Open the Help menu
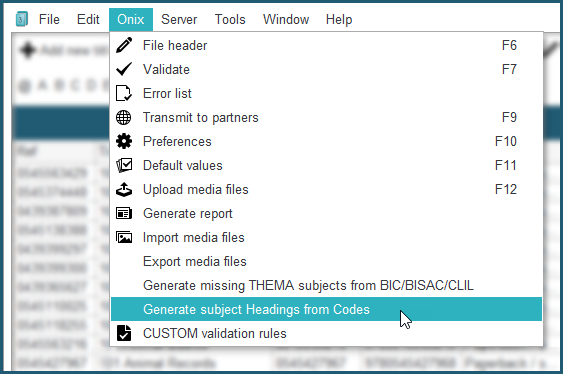The width and height of the screenshot is (563, 374). (x=339, y=19)
